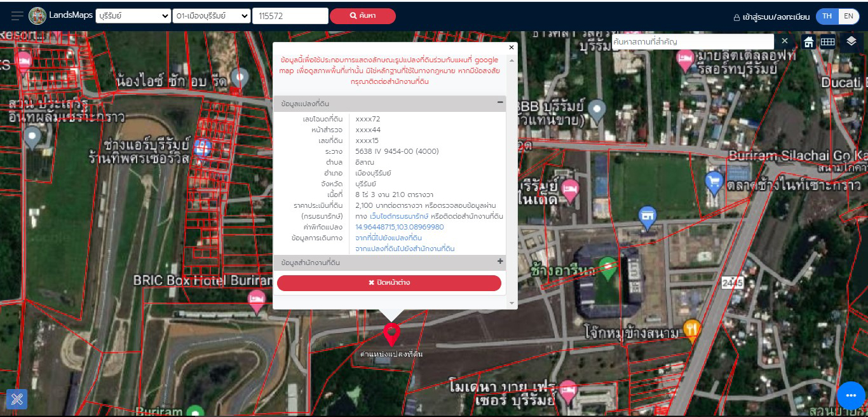Open the coordinates link 14.96448715,103.08969980
The height and width of the screenshot is (417, 868).
[399, 227]
